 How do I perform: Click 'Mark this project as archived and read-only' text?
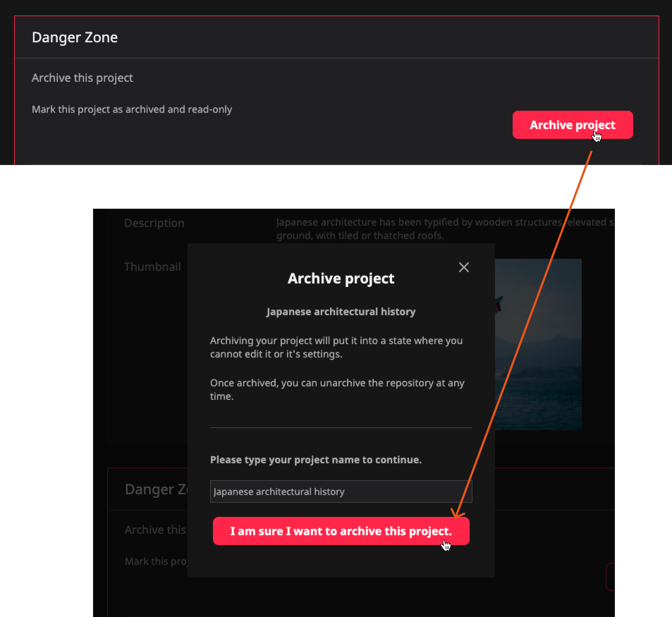tap(132, 109)
